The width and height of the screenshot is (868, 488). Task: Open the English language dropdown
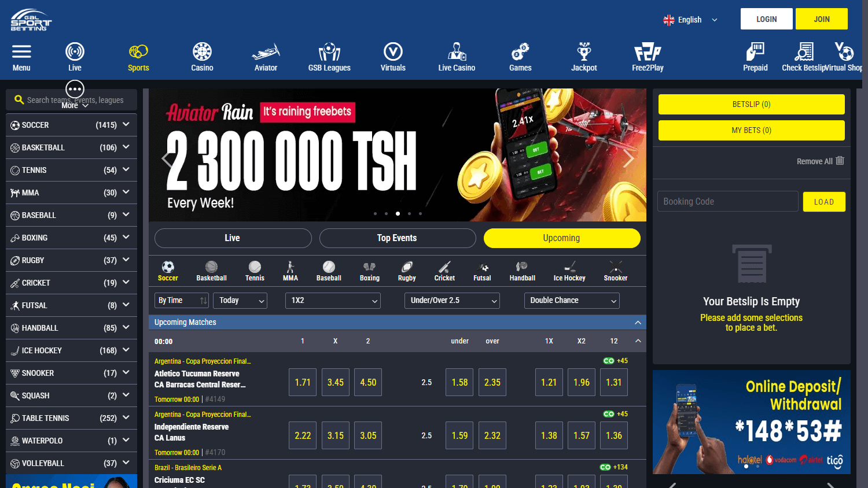[x=690, y=20]
